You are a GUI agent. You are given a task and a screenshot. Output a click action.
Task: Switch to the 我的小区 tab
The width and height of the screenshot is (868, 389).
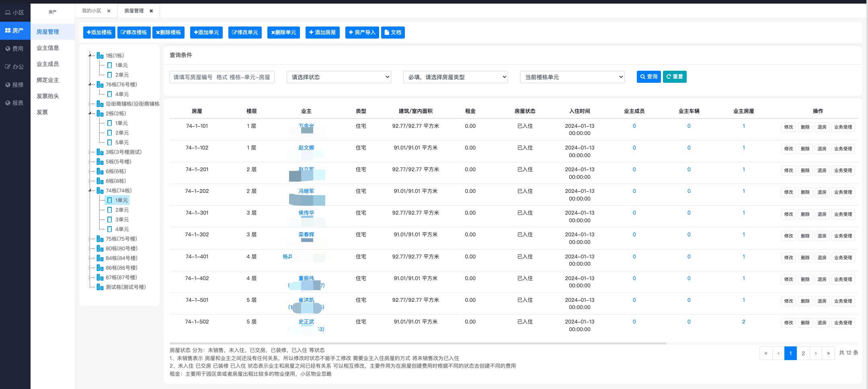click(x=92, y=11)
